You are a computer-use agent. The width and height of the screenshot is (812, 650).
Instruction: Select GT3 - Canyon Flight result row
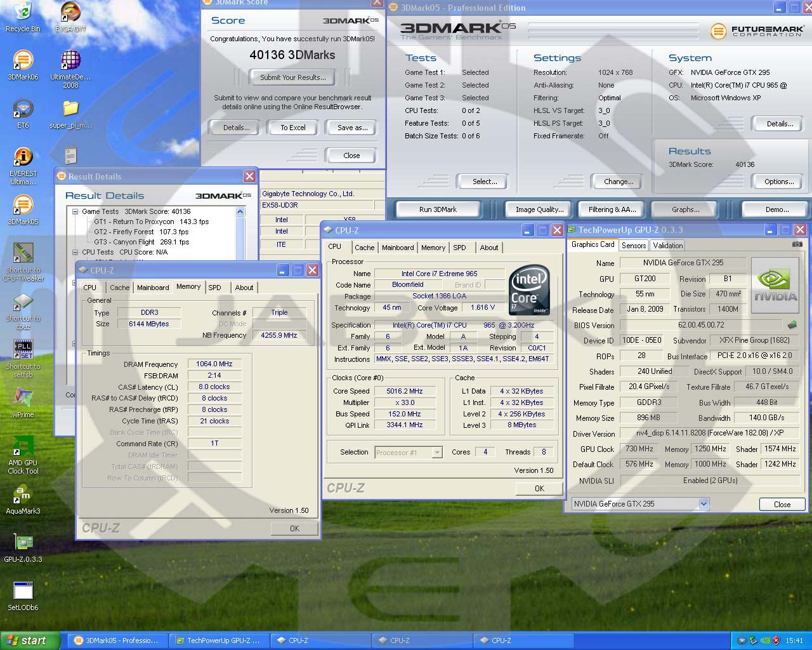tap(141, 242)
